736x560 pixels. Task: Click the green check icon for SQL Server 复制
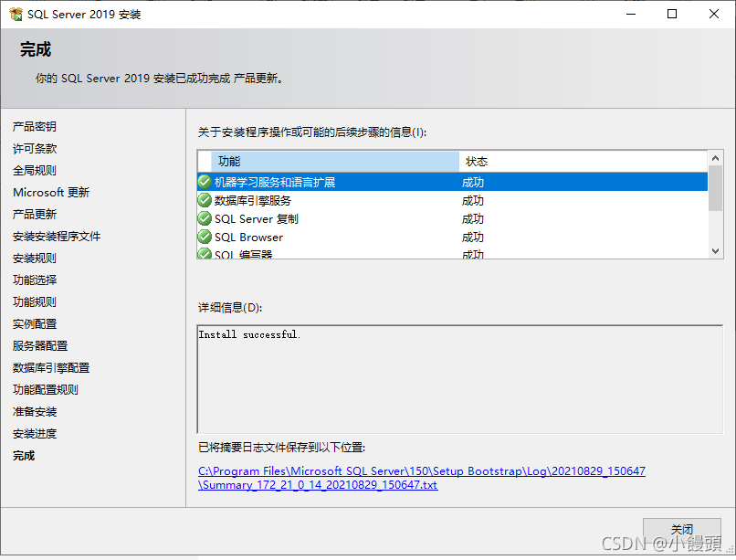click(205, 218)
